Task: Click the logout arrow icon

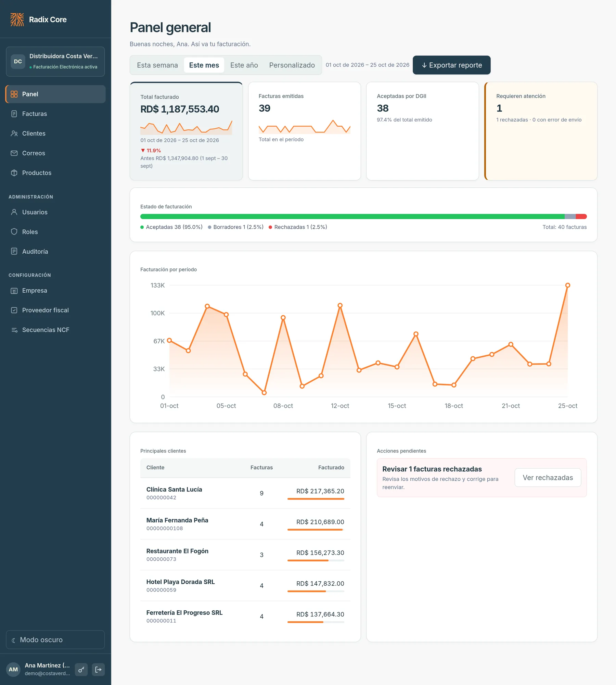Action: pyautogui.click(x=98, y=670)
